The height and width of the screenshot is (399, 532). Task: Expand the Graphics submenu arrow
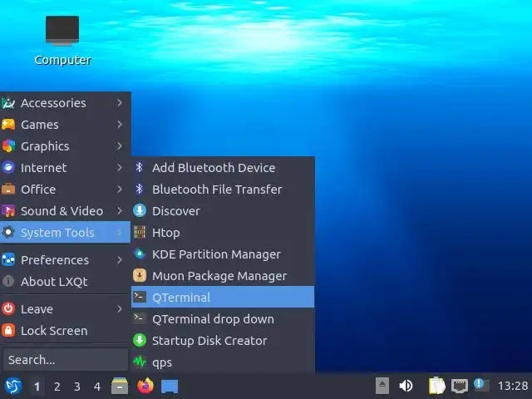[x=120, y=146]
